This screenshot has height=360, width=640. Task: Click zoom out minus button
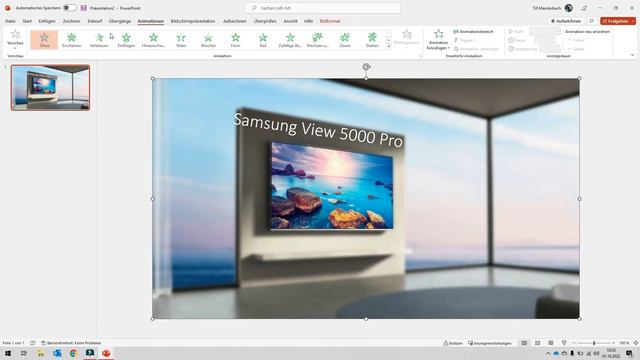coord(574,343)
